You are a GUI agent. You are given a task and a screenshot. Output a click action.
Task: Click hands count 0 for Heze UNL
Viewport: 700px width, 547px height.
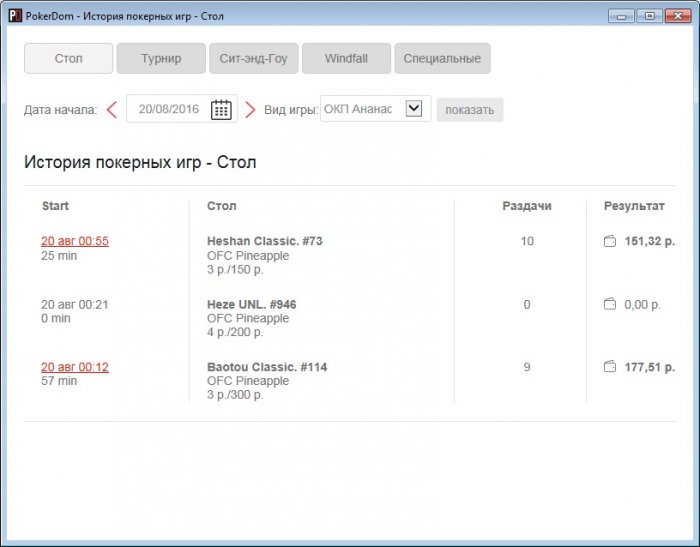click(x=527, y=305)
